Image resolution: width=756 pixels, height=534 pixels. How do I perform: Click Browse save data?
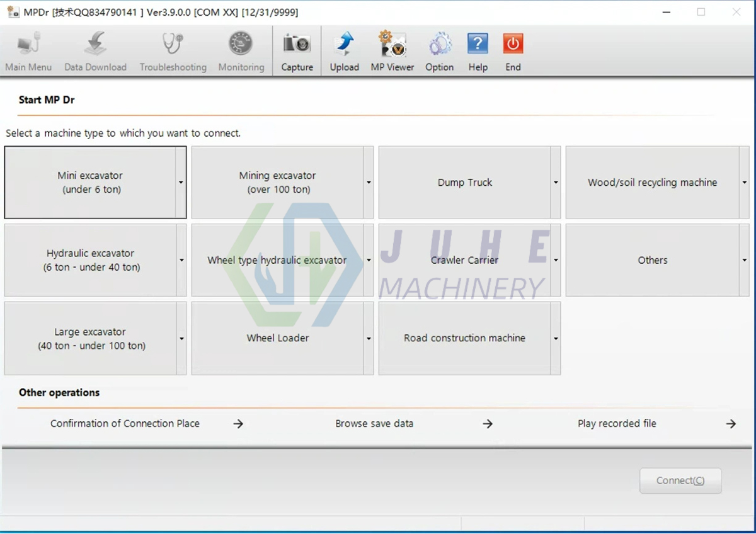pos(374,423)
